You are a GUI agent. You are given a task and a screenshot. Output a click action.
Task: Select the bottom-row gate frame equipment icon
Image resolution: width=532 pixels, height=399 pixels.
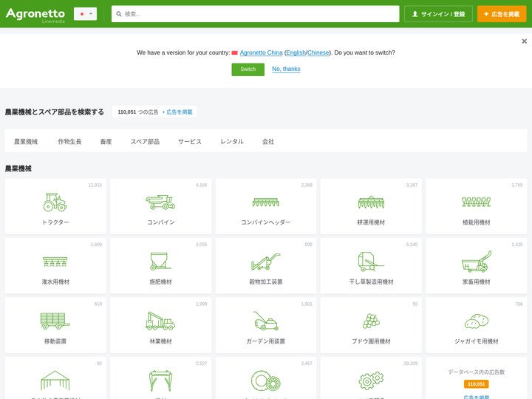[160, 381]
